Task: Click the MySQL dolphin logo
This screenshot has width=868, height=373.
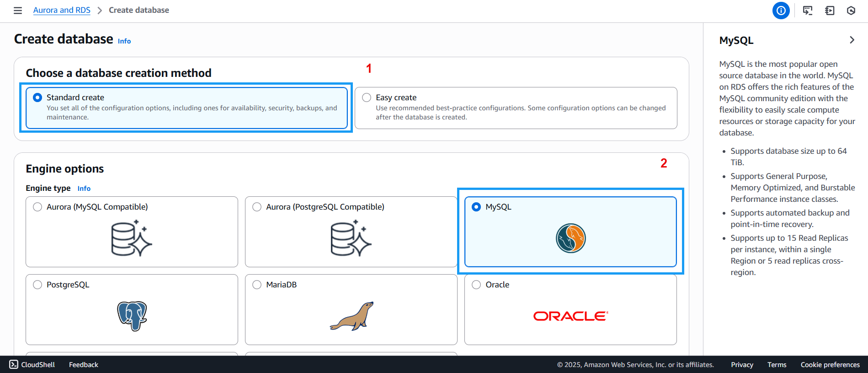Action: point(570,238)
